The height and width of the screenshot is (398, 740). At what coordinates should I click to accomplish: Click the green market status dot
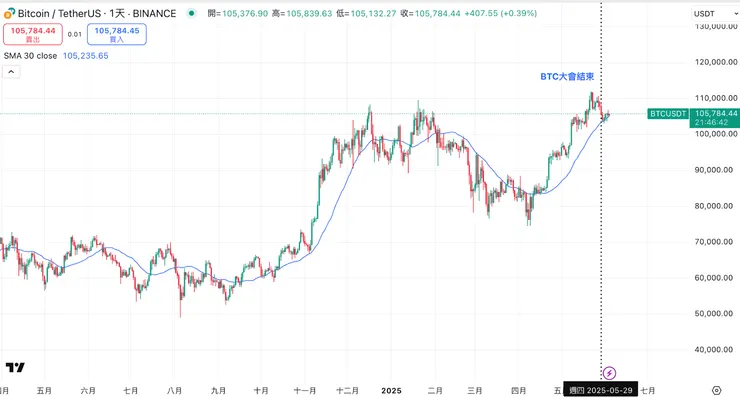pos(191,13)
